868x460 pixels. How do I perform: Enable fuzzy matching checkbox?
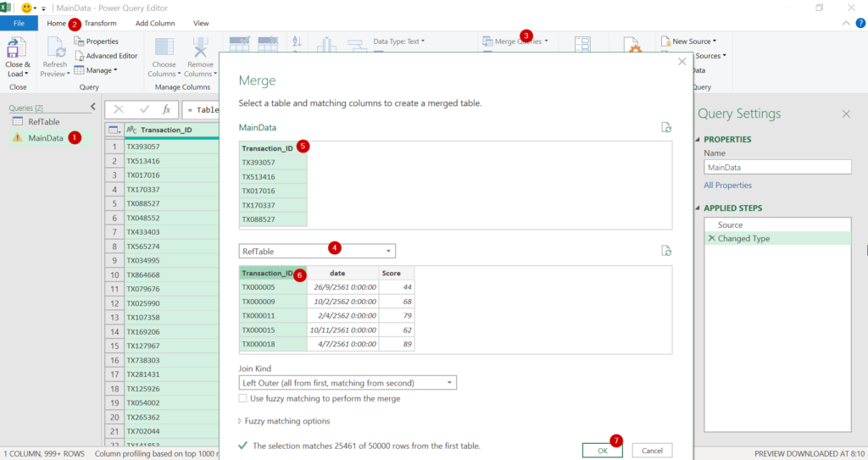click(x=242, y=398)
